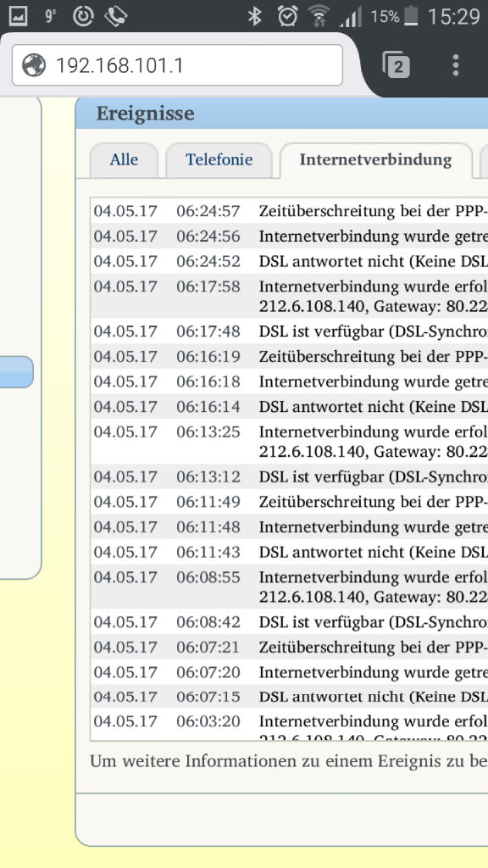Select the event logged at 06:17:48

[x=290, y=331]
